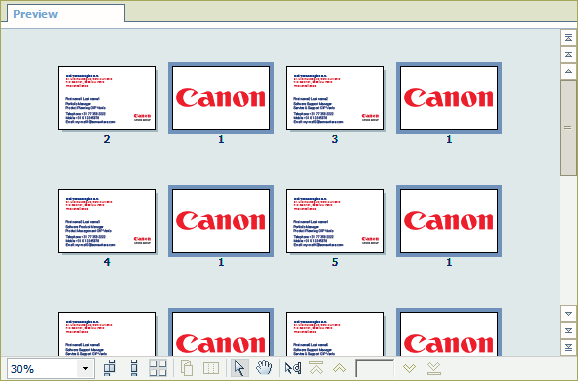Click scrollbar down arrow button

(568, 314)
